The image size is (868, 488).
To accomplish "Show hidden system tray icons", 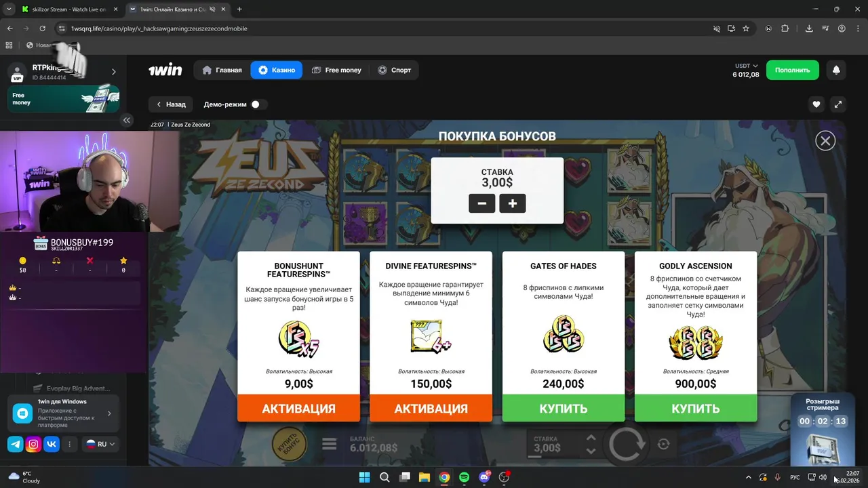I will point(749,477).
